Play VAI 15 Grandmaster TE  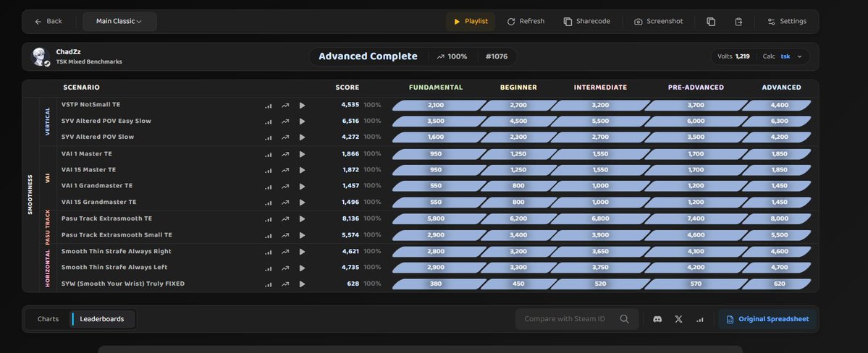point(303,203)
